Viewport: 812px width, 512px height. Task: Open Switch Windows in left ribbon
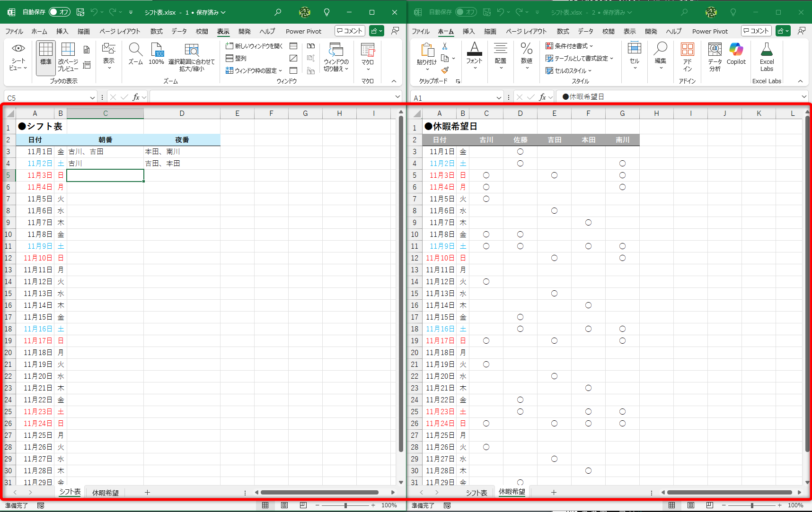click(336, 57)
